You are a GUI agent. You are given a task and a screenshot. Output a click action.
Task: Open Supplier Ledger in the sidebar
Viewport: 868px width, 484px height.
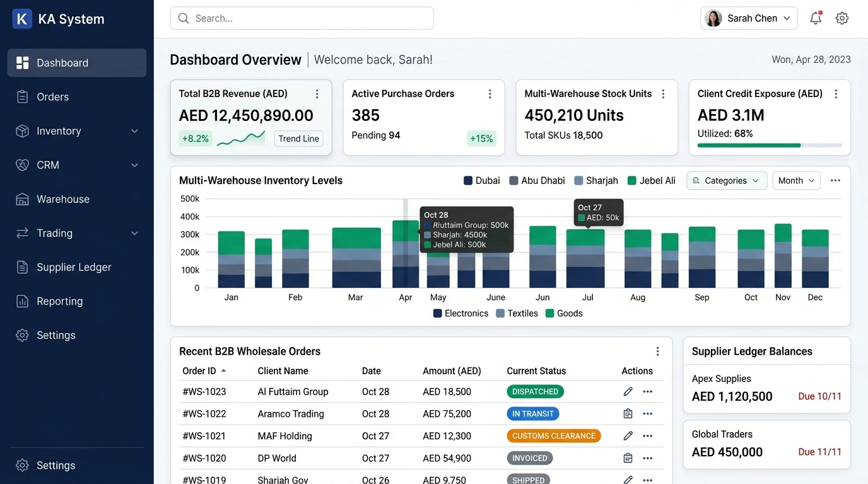coord(77,267)
